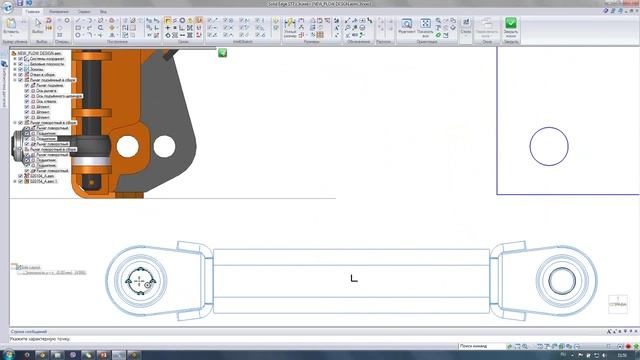Collapse the Рычаг подъёмный в сборе node

(15, 80)
